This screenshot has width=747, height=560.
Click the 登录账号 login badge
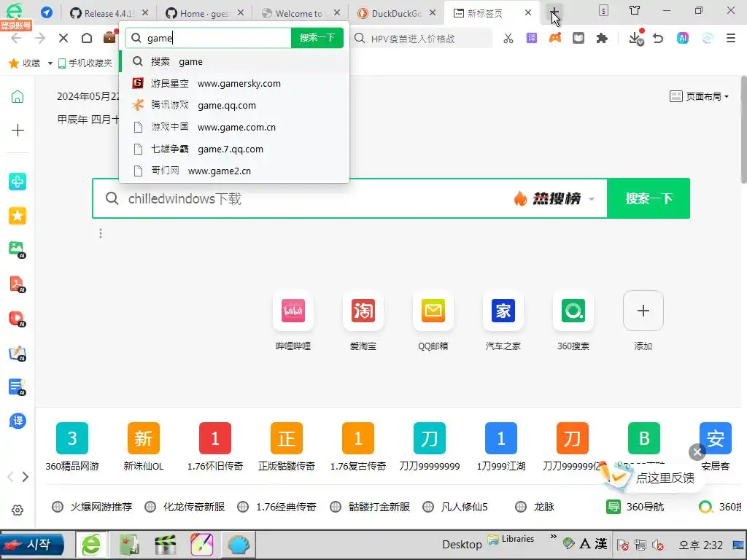(16, 26)
